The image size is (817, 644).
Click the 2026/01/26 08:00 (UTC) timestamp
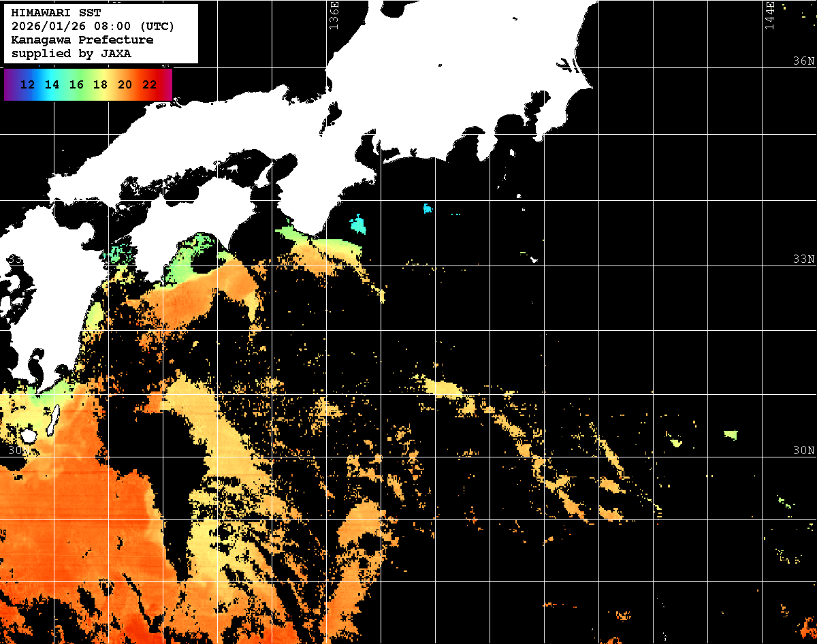pyautogui.click(x=93, y=27)
